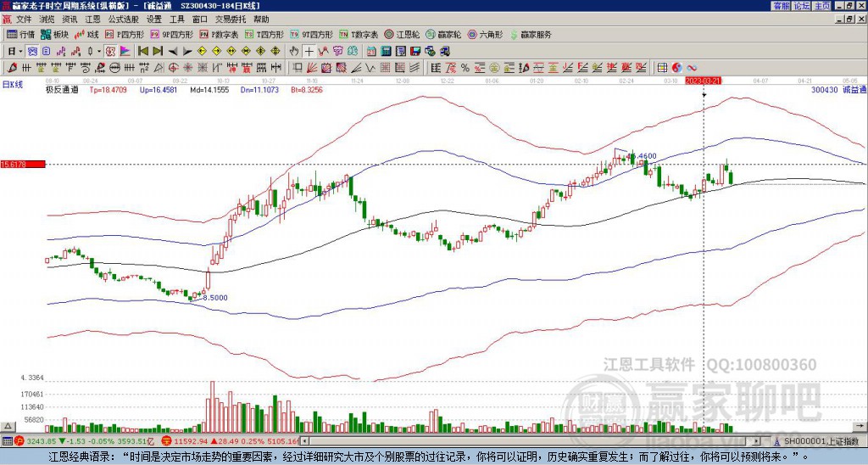The image size is (868, 465).
Task: Switch to K线 chart view
Action: pyautogui.click(x=86, y=34)
